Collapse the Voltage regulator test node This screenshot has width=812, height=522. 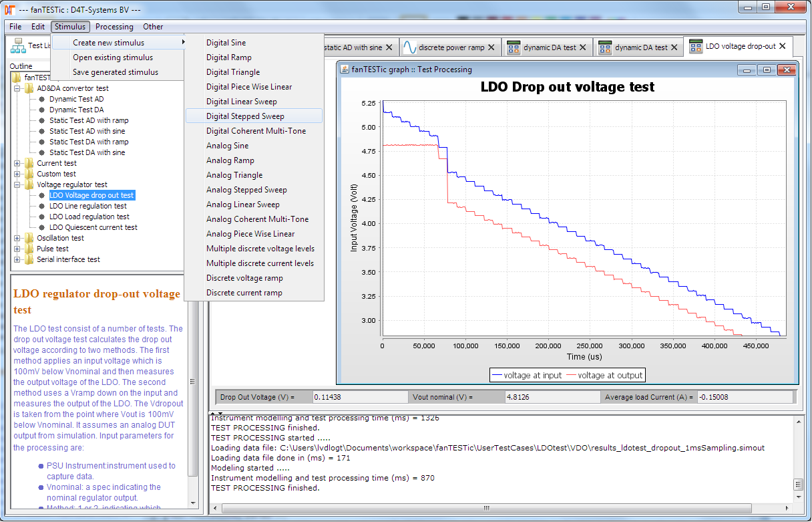(x=17, y=184)
